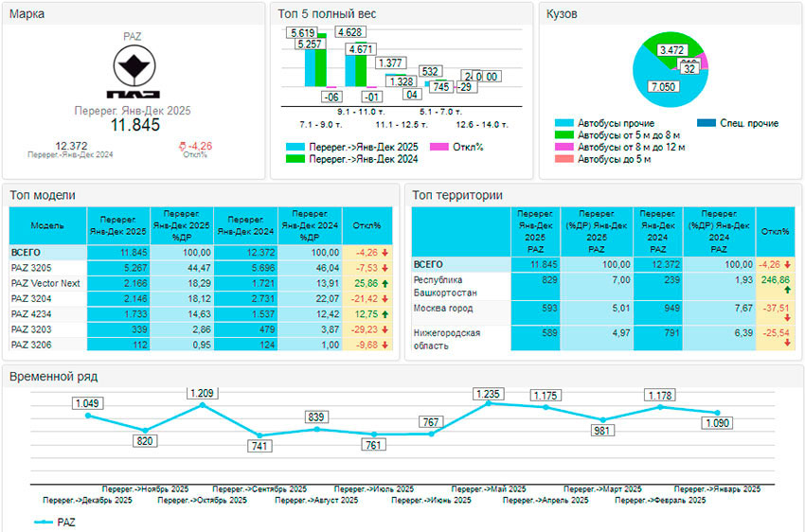Toggle the PAZ series in time chart legend
The height and width of the screenshot is (532, 805).
click(55, 522)
